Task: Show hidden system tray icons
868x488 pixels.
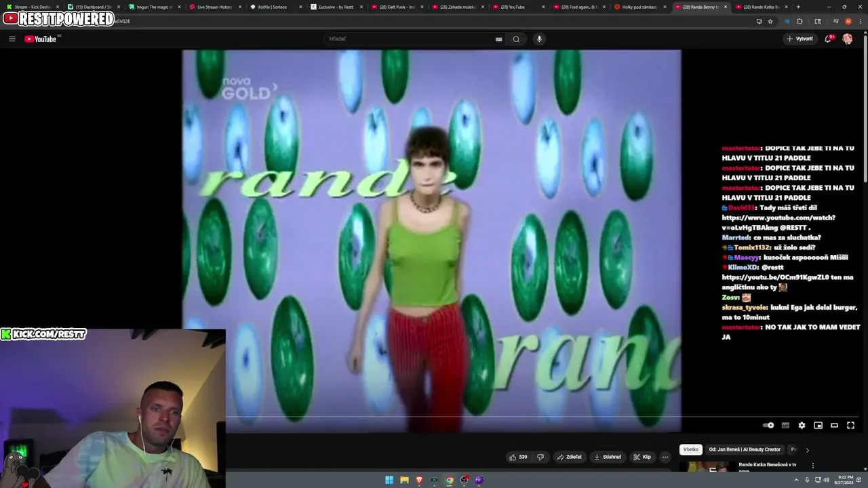Action: click(796, 480)
